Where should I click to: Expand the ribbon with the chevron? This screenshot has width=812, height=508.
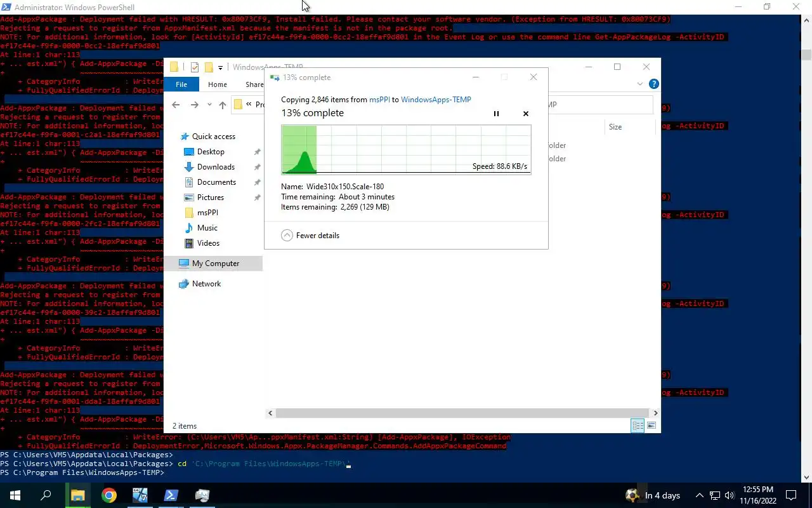point(639,84)
